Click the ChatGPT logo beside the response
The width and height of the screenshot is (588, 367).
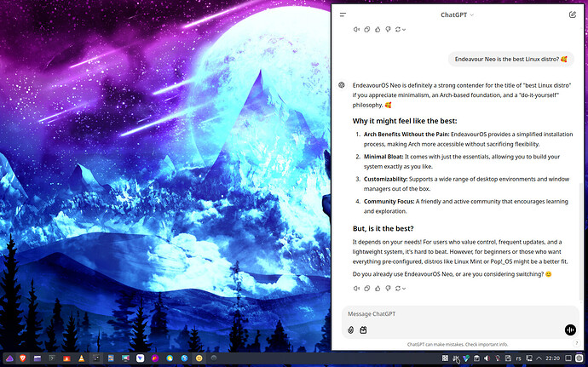[341, 85]
